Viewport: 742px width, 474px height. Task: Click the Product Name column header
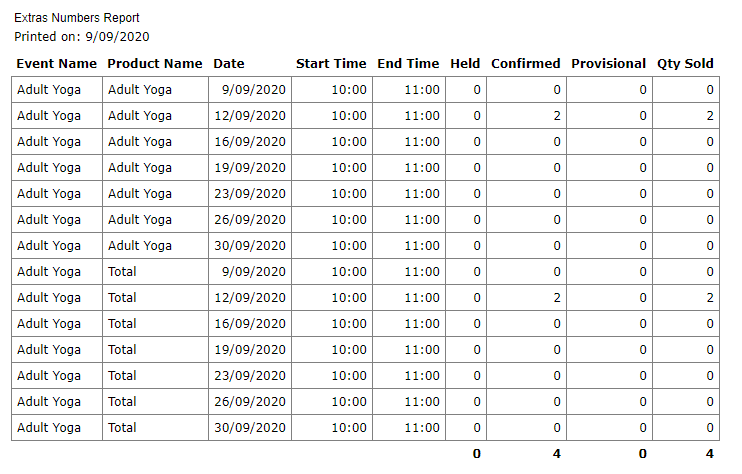coord(155,63)
